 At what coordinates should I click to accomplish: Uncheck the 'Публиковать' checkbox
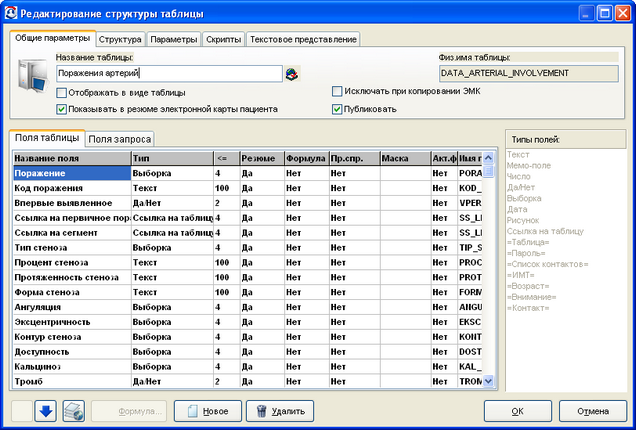337,109
